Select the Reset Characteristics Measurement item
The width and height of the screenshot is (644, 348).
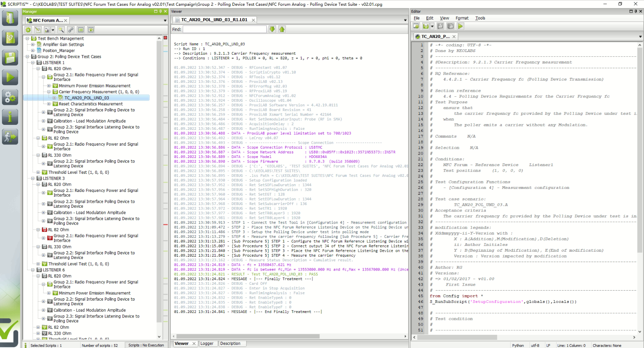(x=91, y=104)
